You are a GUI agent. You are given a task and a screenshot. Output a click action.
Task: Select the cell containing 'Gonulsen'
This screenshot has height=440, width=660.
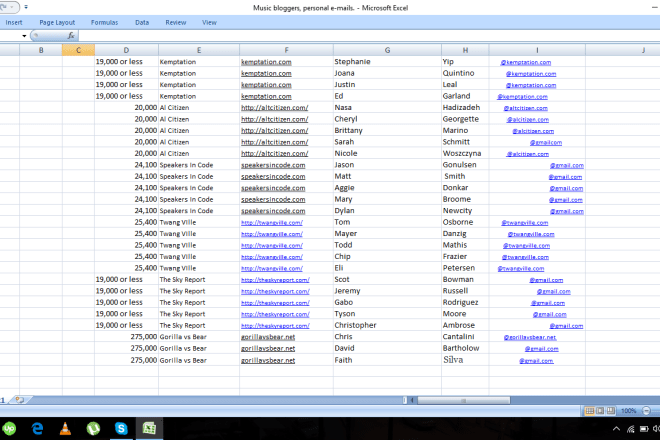click(465, 165)
